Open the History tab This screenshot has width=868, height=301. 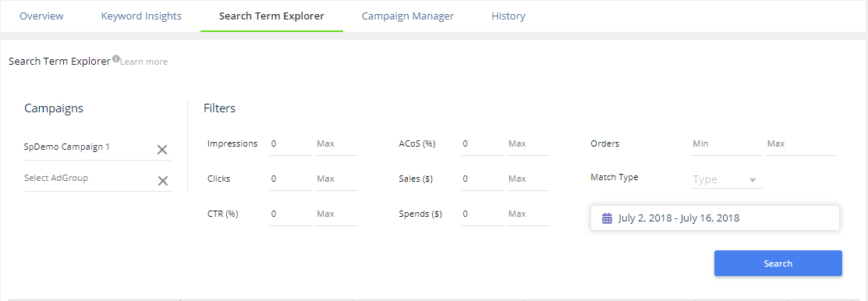508,16
